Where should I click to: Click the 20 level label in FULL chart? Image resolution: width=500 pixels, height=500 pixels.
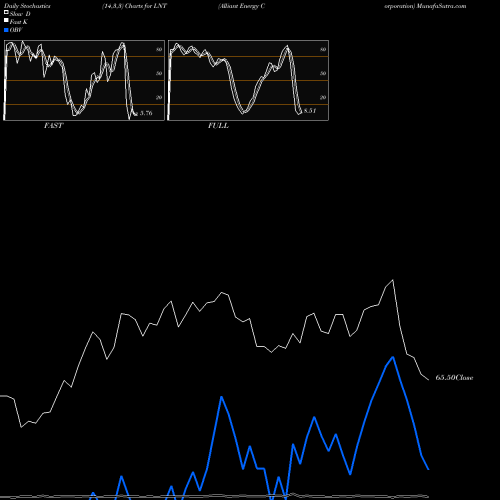pyautogui.click(x=323, y=97)
